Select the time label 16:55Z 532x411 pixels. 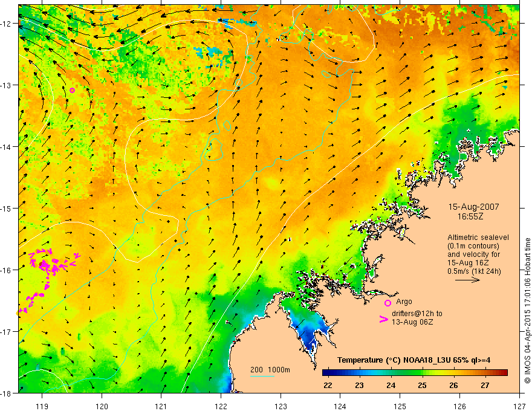pyautogui.click(x=470, y=216)
